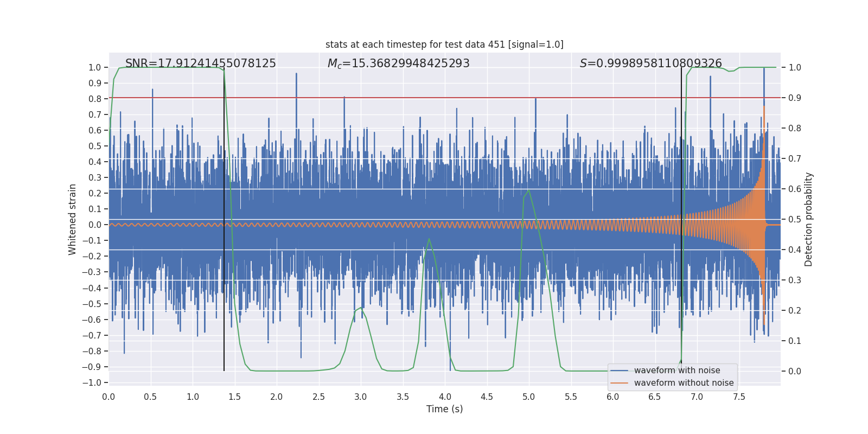
Task: Select the −0.2 tick on Whitened strain axis
Action: point(92,256)
